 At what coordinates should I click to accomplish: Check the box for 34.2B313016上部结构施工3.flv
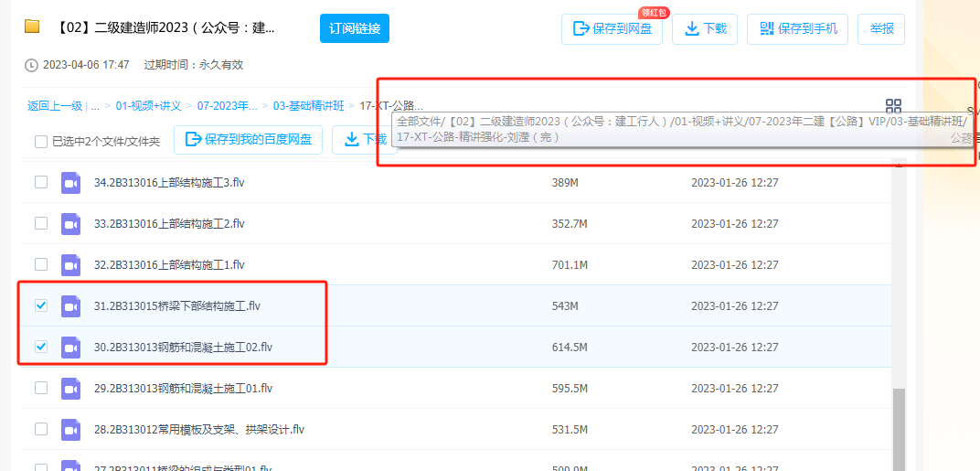pos(41,182)
